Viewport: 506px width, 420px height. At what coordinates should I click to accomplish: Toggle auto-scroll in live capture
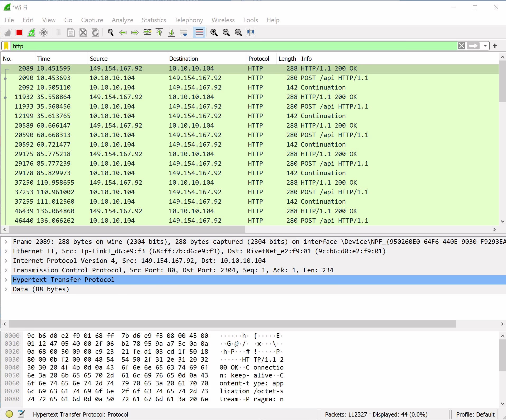[x=183, y=32]
